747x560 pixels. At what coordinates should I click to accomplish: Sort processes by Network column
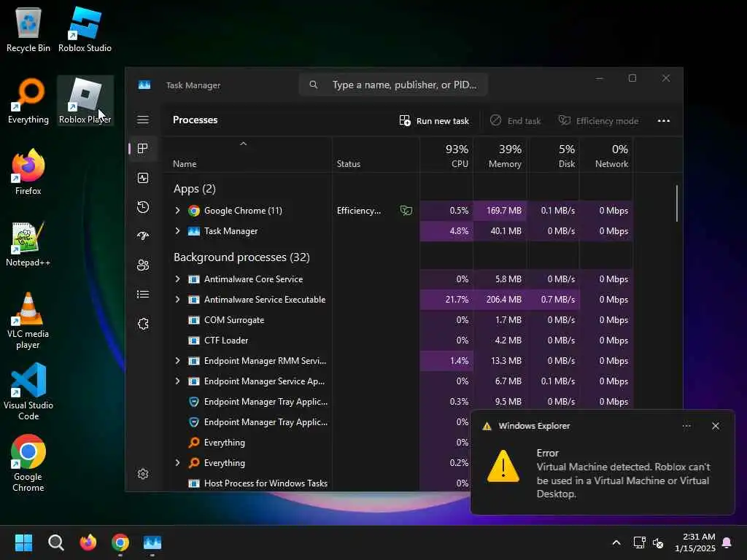pos(606,156)
